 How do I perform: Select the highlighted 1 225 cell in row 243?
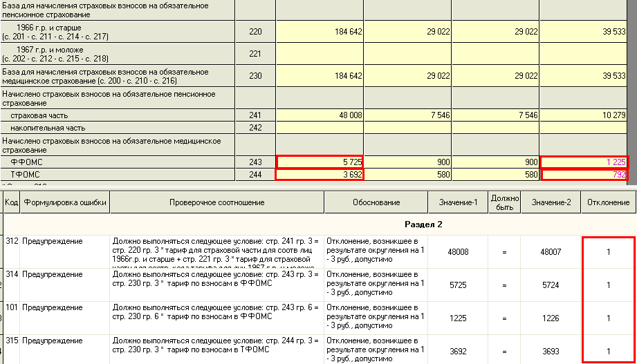[584, 162]
